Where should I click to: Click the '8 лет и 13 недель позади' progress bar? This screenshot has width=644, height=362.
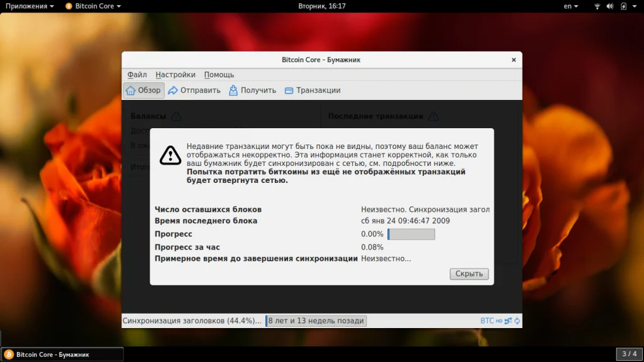point(316,321)
